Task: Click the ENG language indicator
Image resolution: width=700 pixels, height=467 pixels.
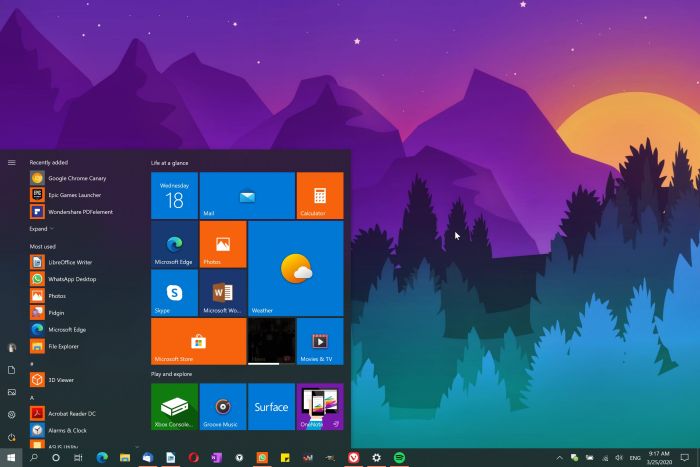Action: (x=635, y=458)
